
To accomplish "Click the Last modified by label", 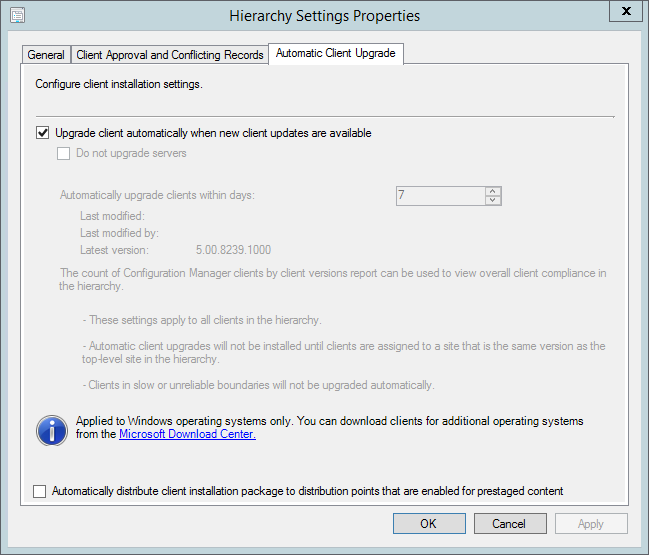I will (119, 233).
